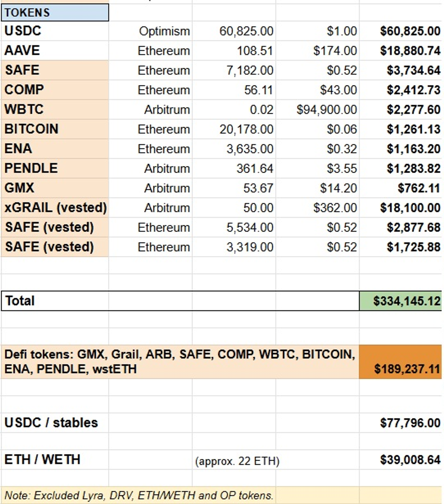This screenshot has width=444, height=504.
Task: Click the $1,725.88 SAFE vested value
Action: click(x=413, y=247)
